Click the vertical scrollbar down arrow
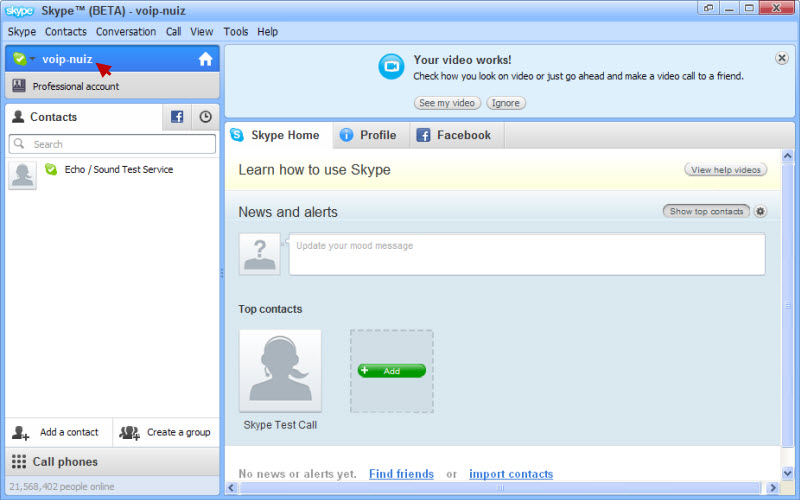 (787, 473)
